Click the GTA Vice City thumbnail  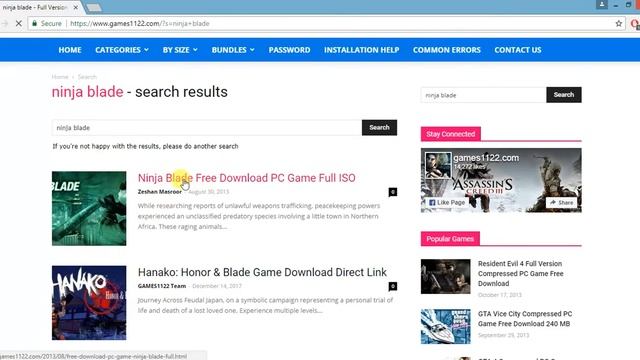coord(446,327)
